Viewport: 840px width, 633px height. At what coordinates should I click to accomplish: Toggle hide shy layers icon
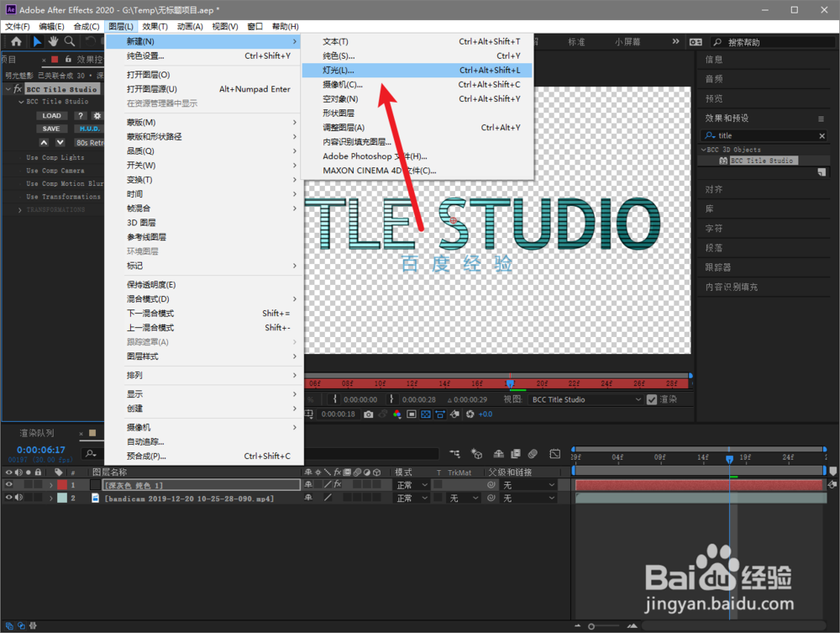coord(498,454)
